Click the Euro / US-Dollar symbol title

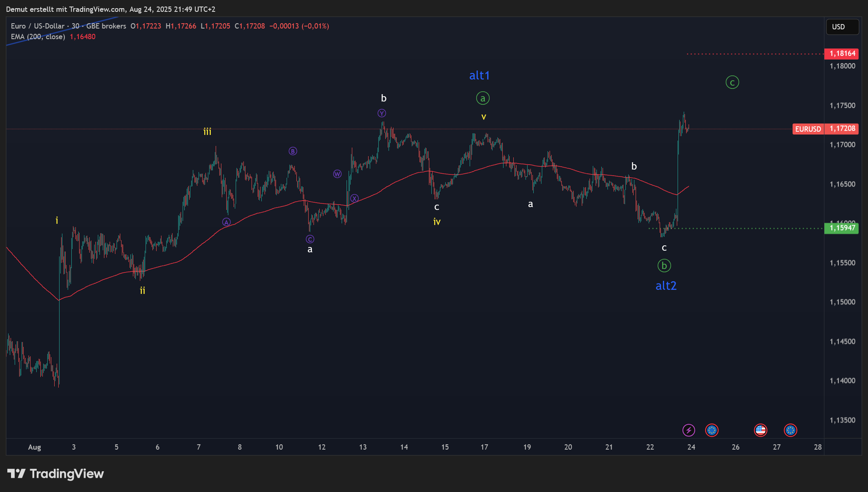point(38,26)
